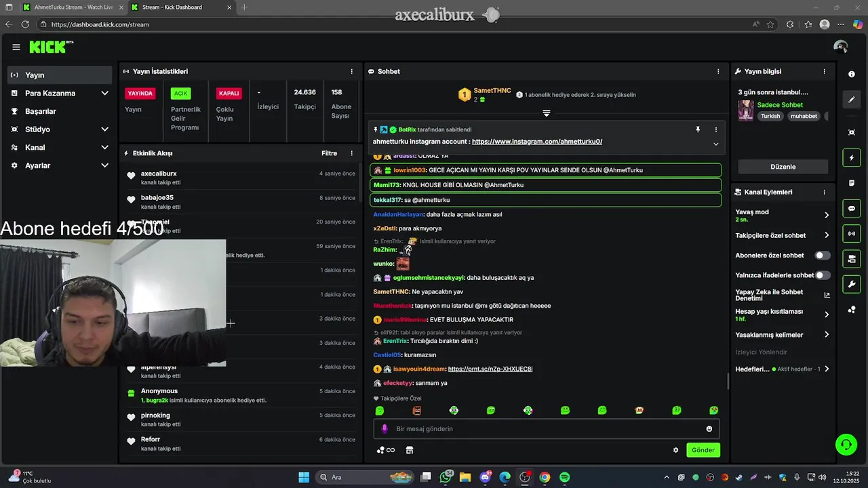
Task: Toggle the chat bubble widget icon
Action: pos(852,209)
